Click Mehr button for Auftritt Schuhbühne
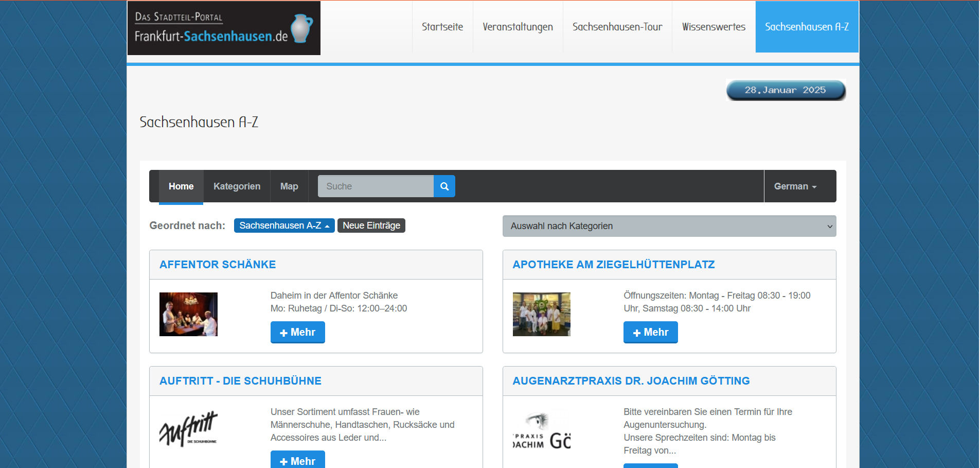 pos(298,460)
